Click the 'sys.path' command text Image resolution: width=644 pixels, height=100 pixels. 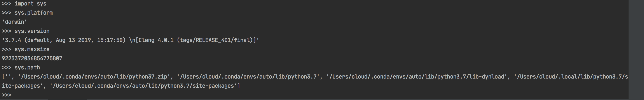click(x=27, y=68)
